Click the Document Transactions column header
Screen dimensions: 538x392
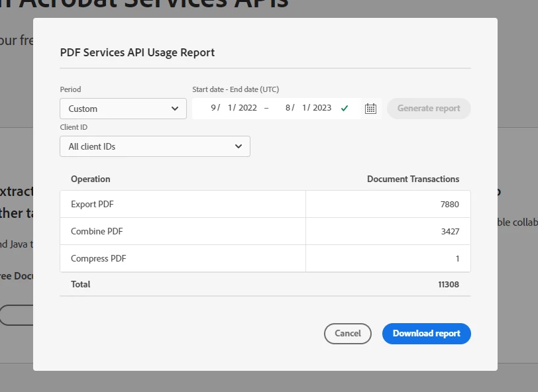413,179
